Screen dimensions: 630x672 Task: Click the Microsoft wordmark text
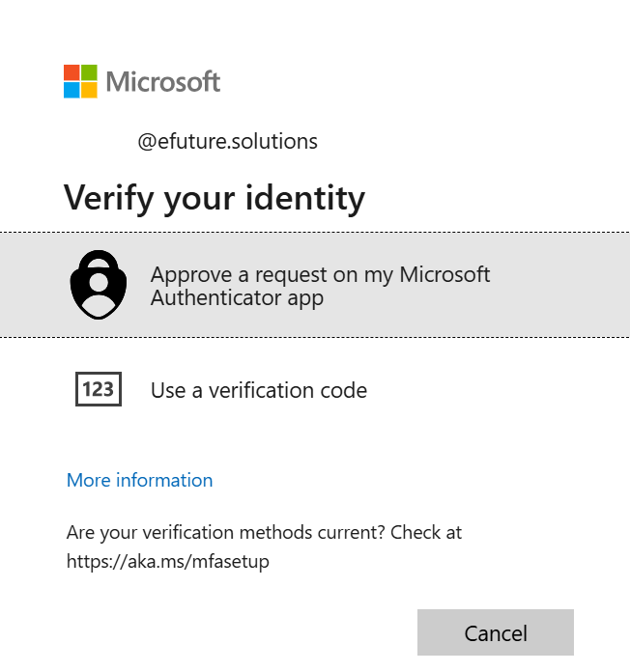(x=163, y=81)
